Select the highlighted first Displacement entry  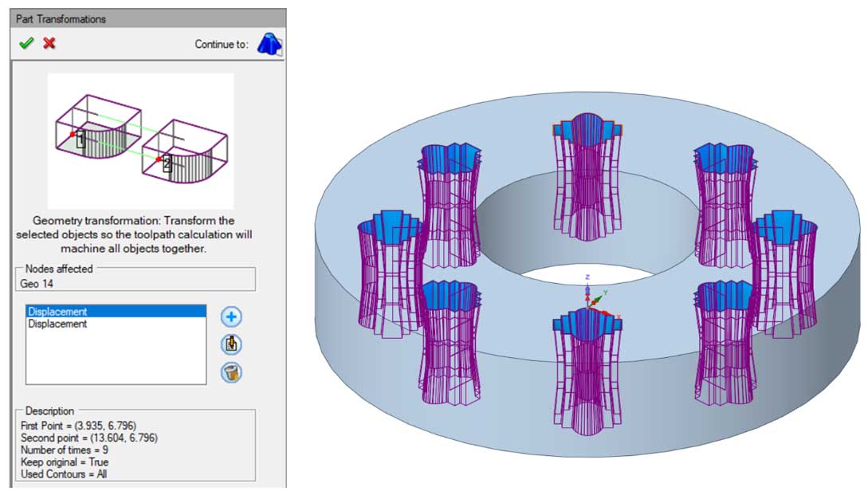(116, 312)
